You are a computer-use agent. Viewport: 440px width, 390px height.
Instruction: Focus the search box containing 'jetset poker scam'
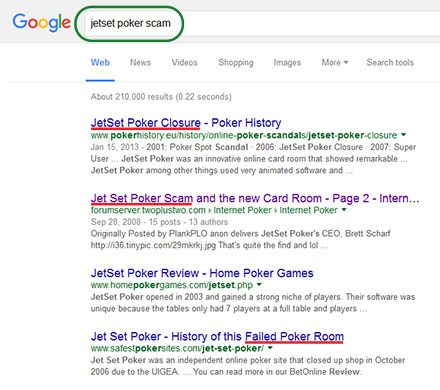(x=262, y=23)
